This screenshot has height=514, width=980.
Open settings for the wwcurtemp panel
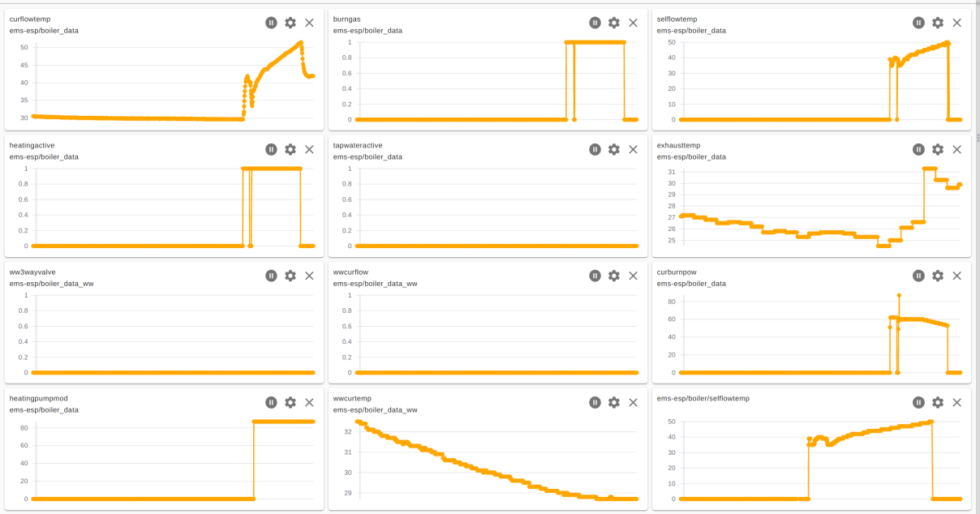[614, 402]
